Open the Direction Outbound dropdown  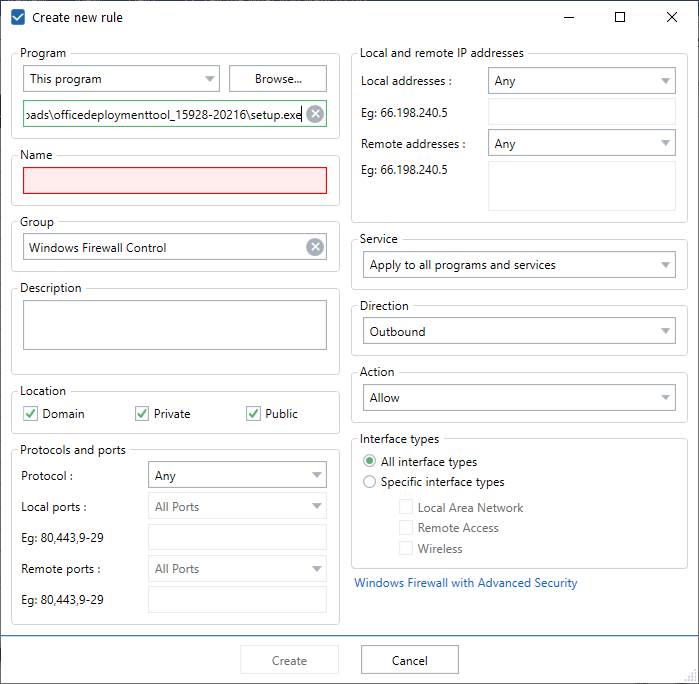coord(520,332)
